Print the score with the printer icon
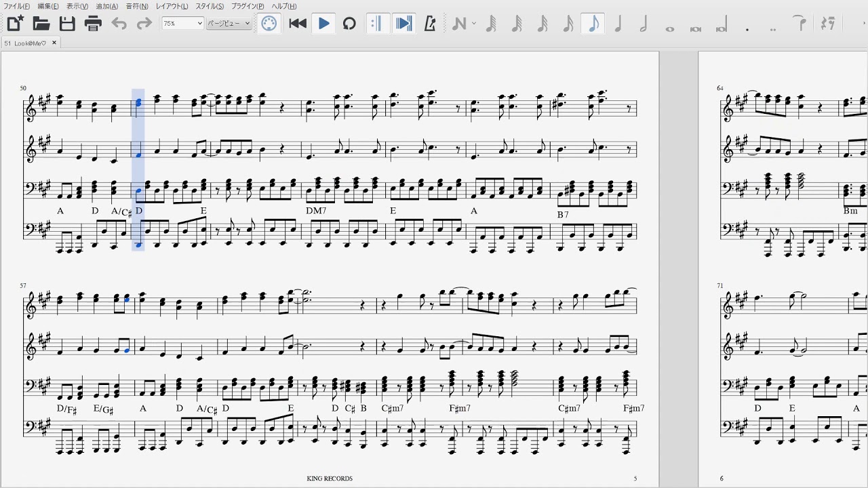 coord(93,24)
